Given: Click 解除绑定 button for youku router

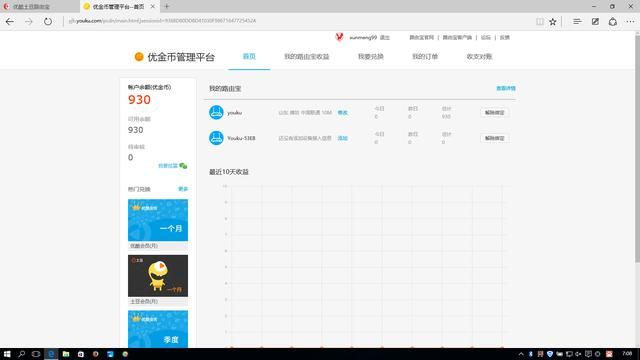Looking at the screenshot, I should (x=494, y=112).
